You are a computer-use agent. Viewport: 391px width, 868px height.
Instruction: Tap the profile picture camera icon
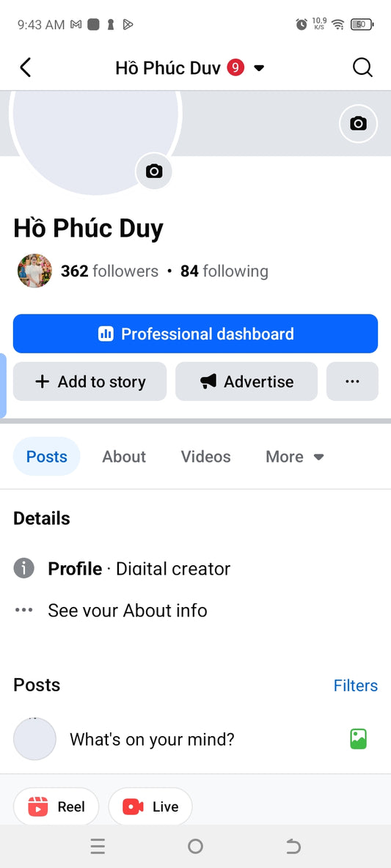[x=154, y=171]
